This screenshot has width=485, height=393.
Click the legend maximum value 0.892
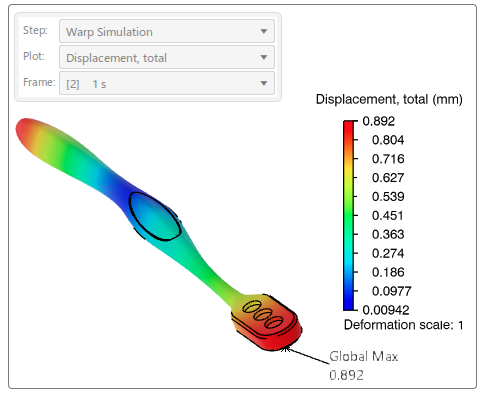click(378, 121)
